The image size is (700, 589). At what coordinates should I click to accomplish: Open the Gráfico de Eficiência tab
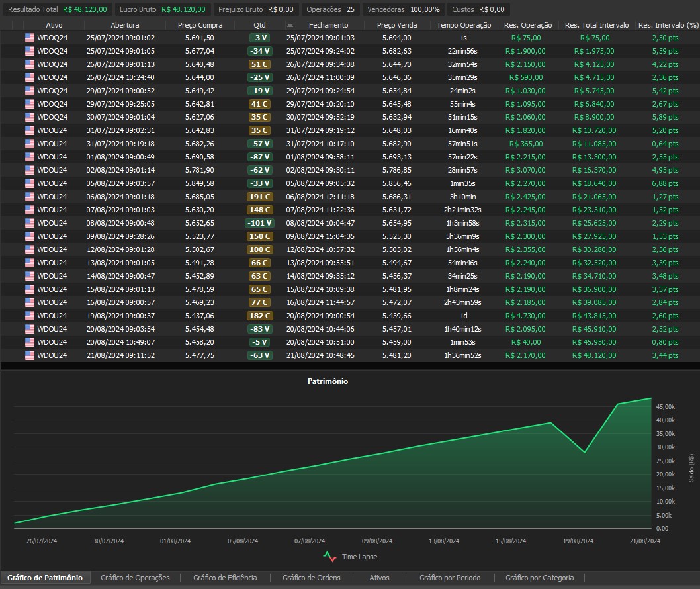point(225,578)
